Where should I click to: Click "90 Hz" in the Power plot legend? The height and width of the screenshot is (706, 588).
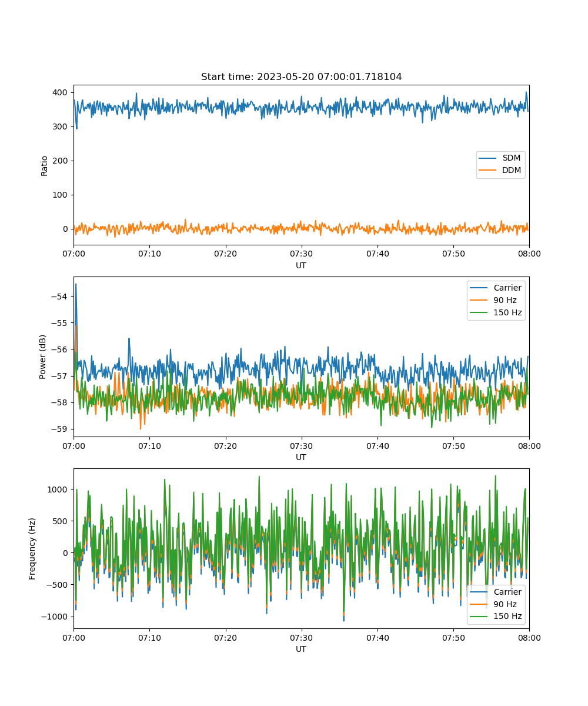click(x=505, y=300)
